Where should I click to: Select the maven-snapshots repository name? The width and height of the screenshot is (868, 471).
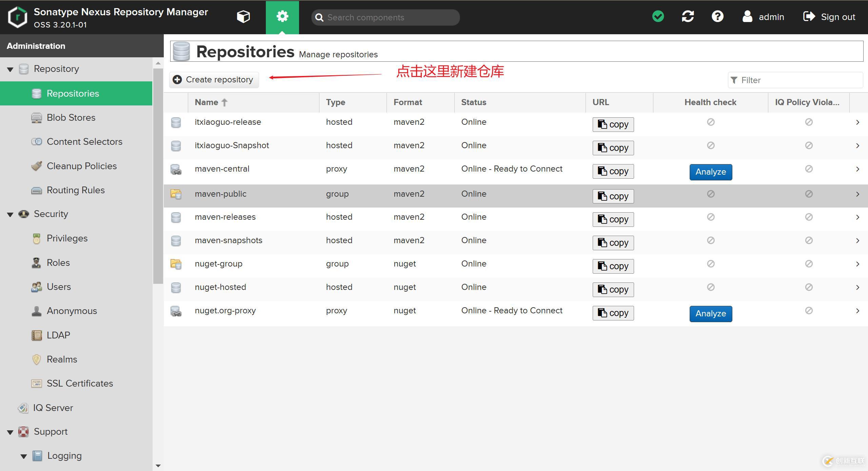tap(229, 240)
